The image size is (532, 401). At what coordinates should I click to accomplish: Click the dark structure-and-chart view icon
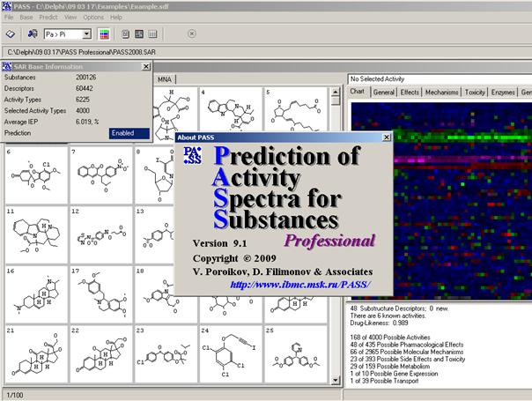[x=139, y=34]
